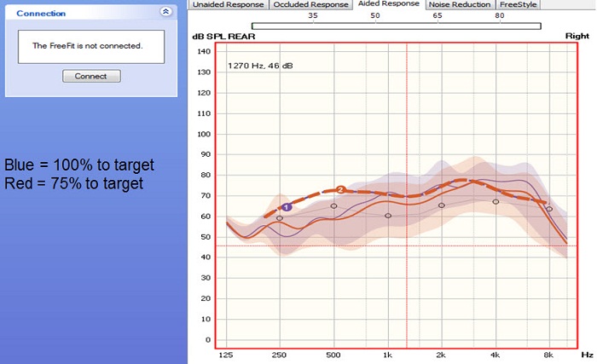This screenshot has width=597, height=364.
Task: Go to the Noise Reduction tab
Action: point(460,5)
